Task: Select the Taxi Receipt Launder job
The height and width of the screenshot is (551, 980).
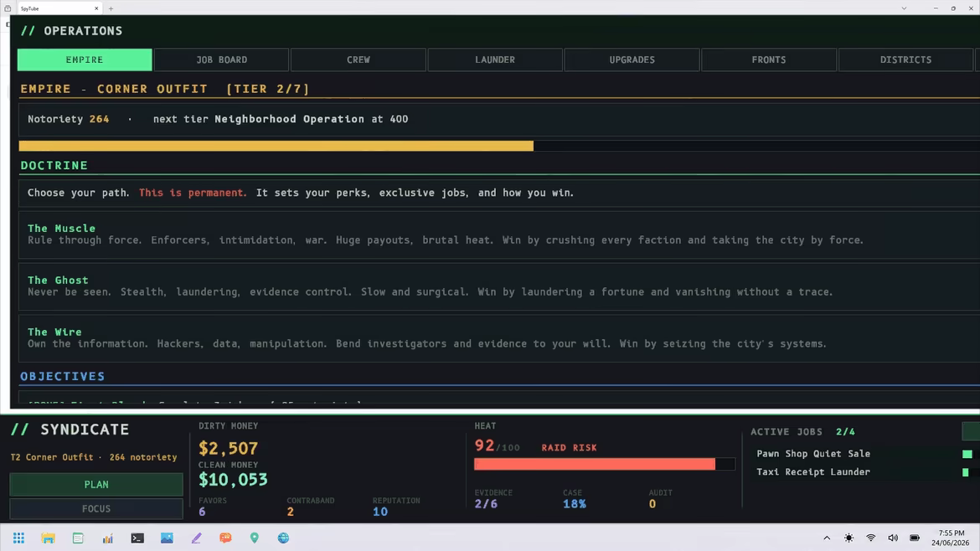Action: [813, 472]
